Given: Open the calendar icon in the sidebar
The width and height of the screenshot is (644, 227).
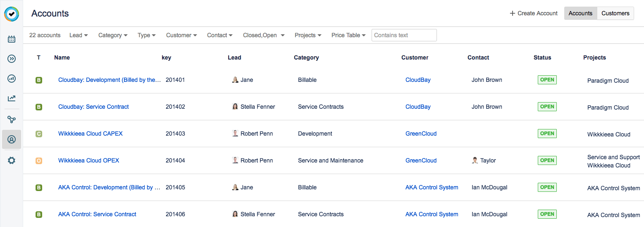Looking at the screenshot, I should (x=12, y=39).
